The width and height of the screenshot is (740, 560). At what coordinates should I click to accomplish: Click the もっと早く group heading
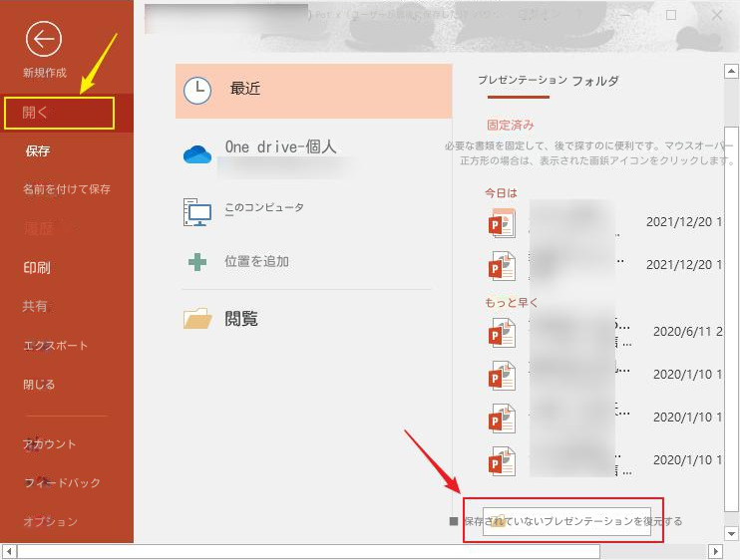click(511, 303)
